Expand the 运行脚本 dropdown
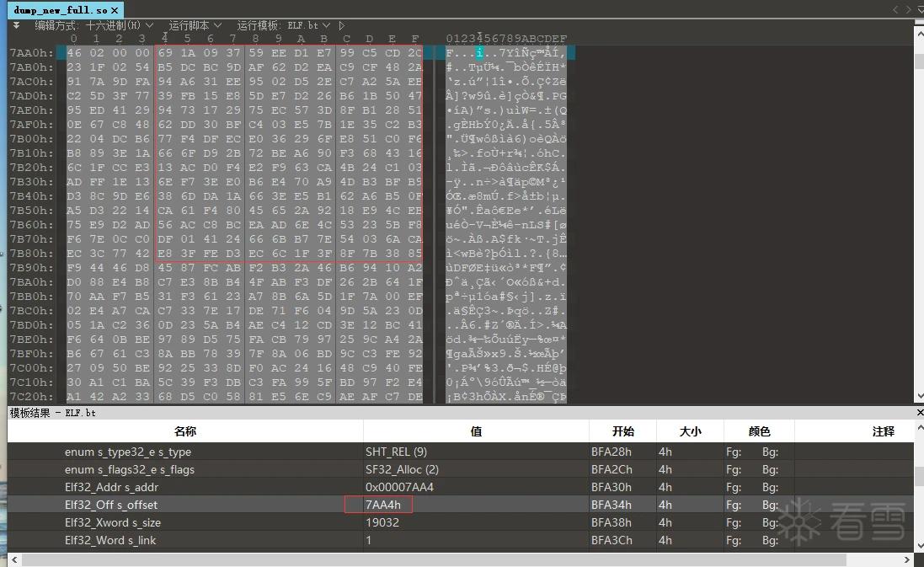The height and width of the screenshot is (567, 924). pos(195,25)
